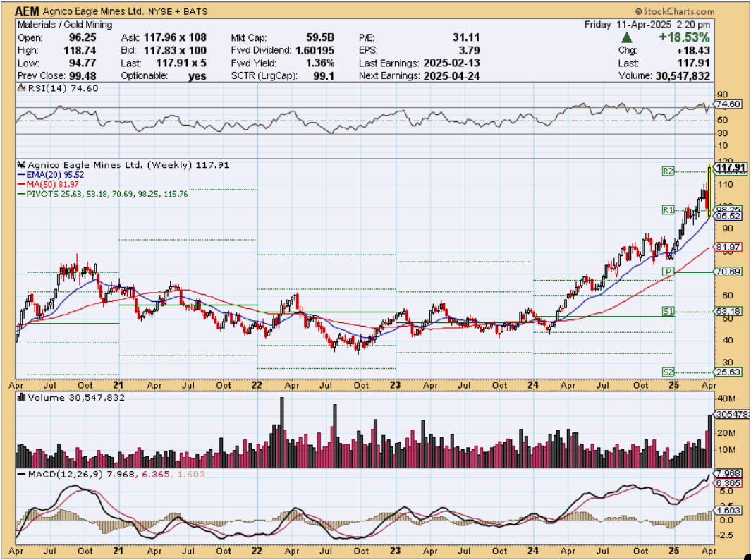751x560 pixels.
Task: Click the High value 118.74
Action: (80, 50)
